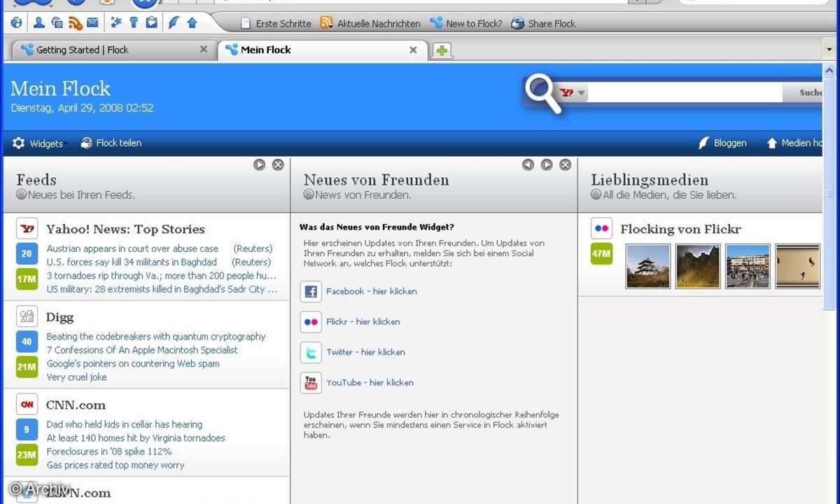
Task: Open My World globe icon in toolbar
Action: click(17, 23)
